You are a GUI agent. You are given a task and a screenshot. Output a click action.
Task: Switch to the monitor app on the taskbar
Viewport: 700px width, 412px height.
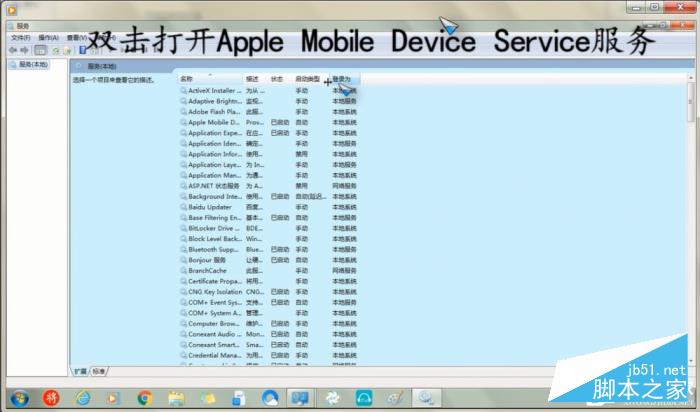[300, 398]
